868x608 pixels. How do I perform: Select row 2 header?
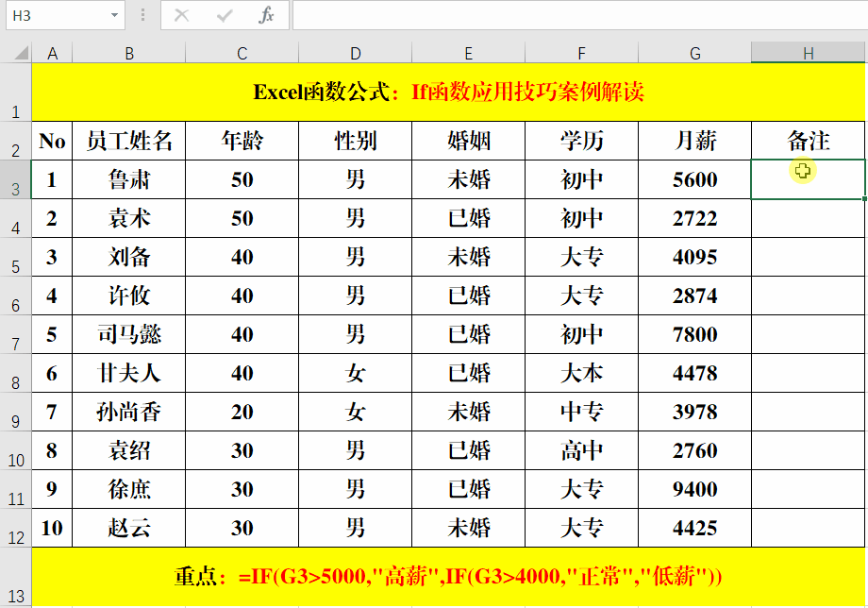coord(15,141)
